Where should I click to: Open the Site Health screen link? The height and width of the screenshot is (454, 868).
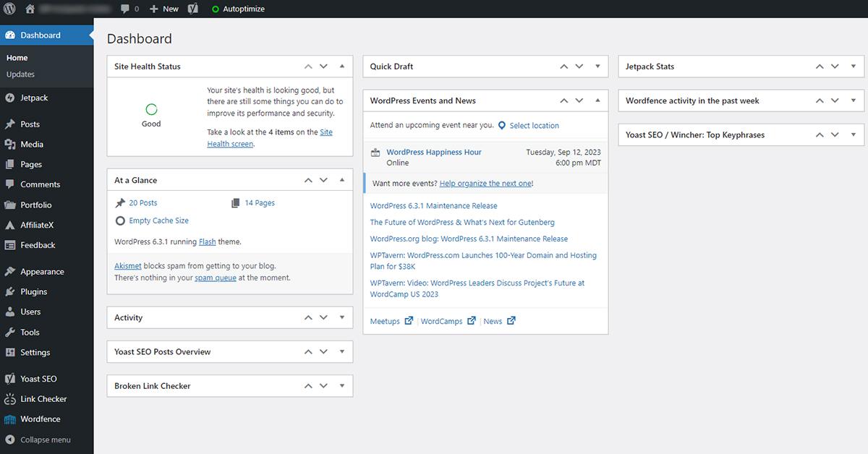tap(270, 138)
